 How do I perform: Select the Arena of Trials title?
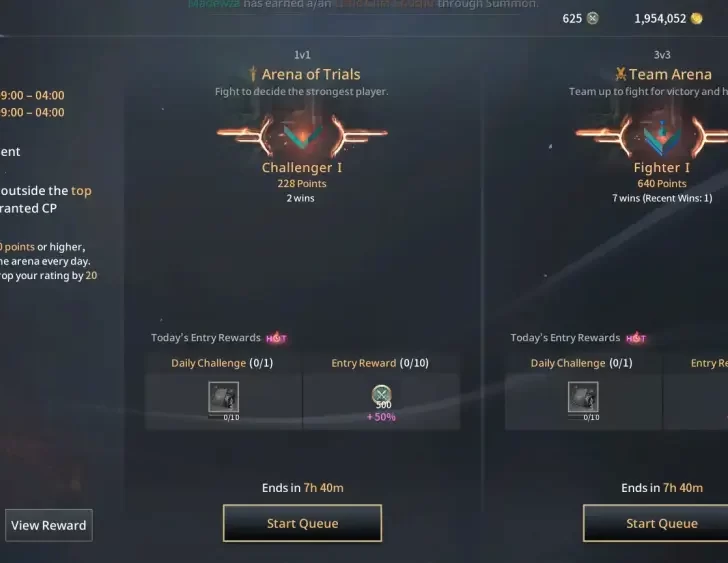tap(311, 74)
